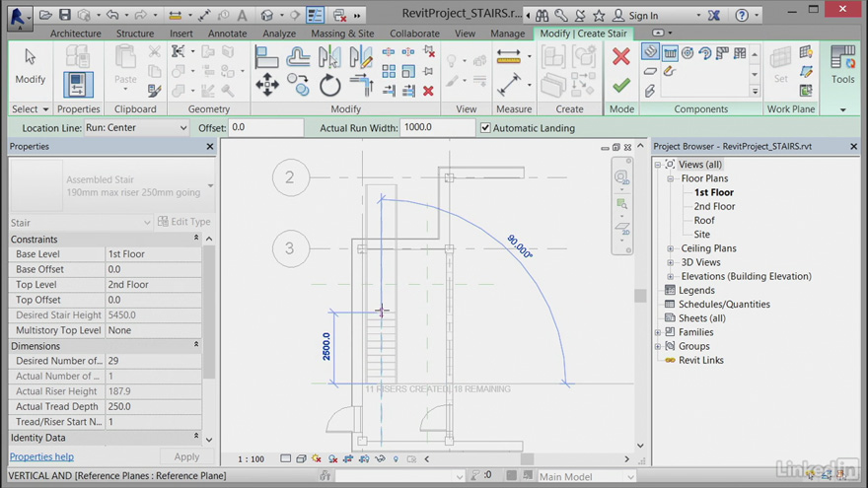Viewport: 868px width, 488px height.
Task: Choose the L-Shape Winder run shape
Action: pos(722,53)
